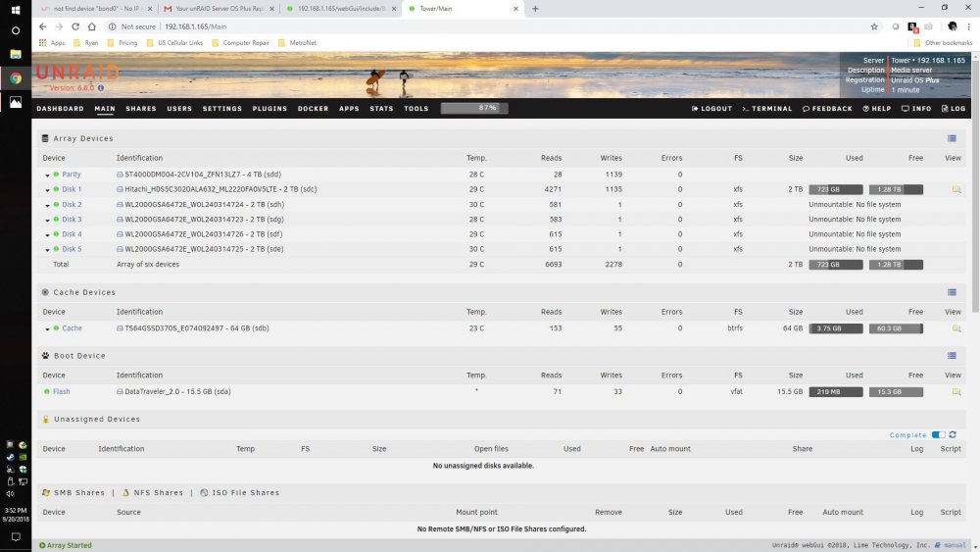Click Disk 3 WOL240314723 identification icon
Viewport: 980px width, 552px height.
point(120,220)
